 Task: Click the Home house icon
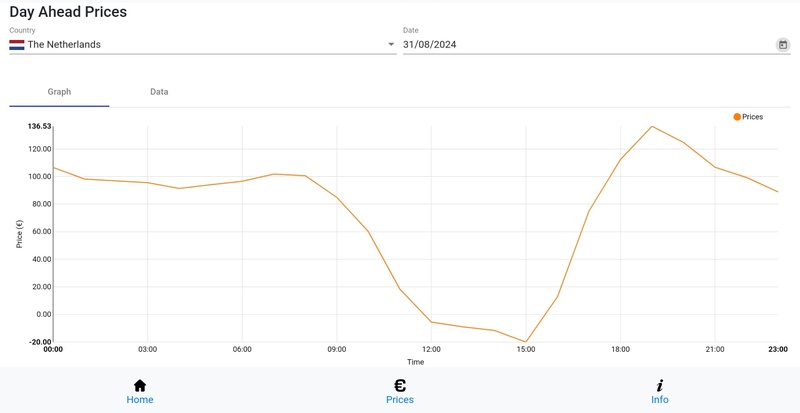140,385
